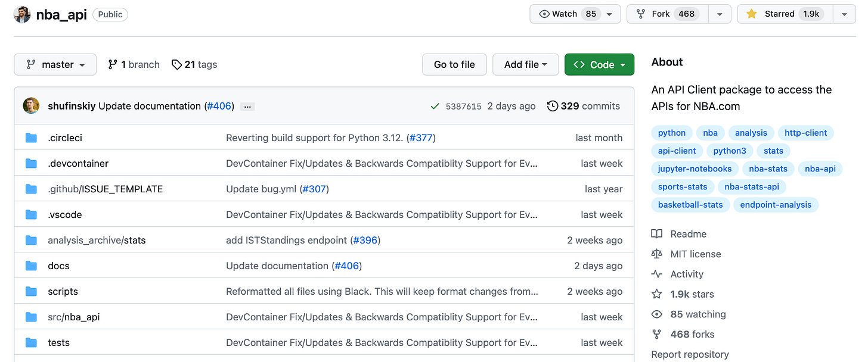This screenshot has height=362, width=868.
Task: Click the .github folder icon
Action: pyautogui.click(x=32, y=189)
